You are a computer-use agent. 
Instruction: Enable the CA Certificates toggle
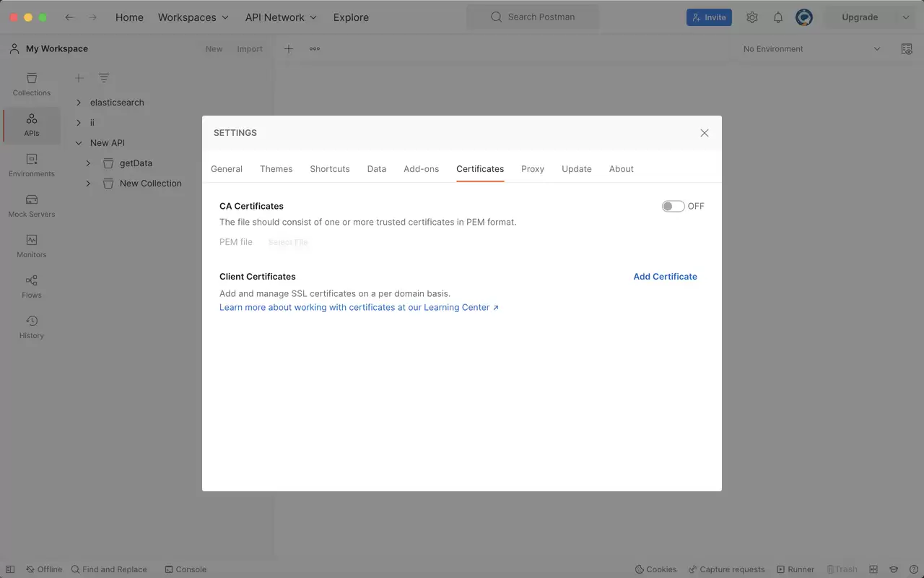pyautogui.click(x=673, y=206)
